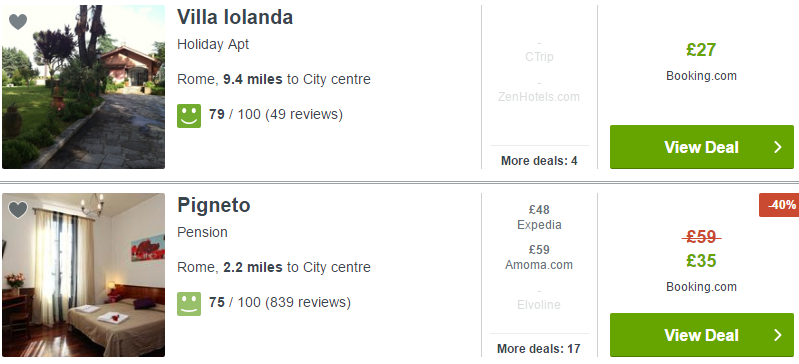The height and width of the screenshot is (364, 799).
Task: Open the 839 reviews for Pigneto
Action: (308, 302)
